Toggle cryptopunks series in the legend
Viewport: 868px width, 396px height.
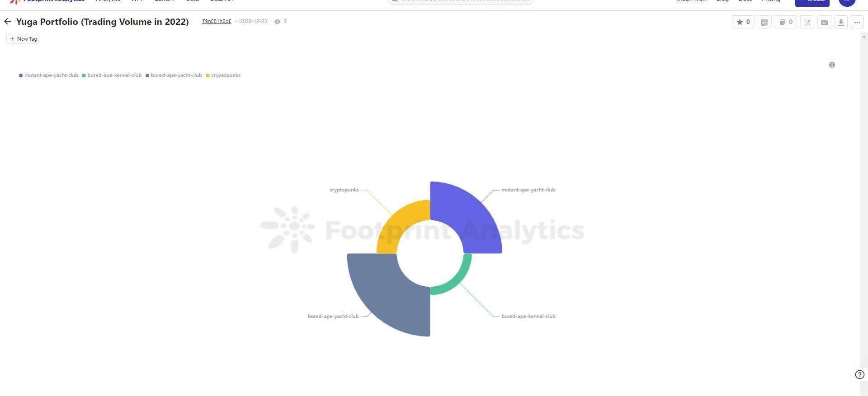(223, 75)
